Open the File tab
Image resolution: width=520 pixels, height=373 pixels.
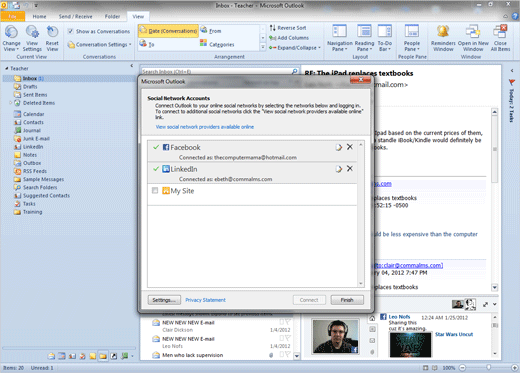point(13,16)
